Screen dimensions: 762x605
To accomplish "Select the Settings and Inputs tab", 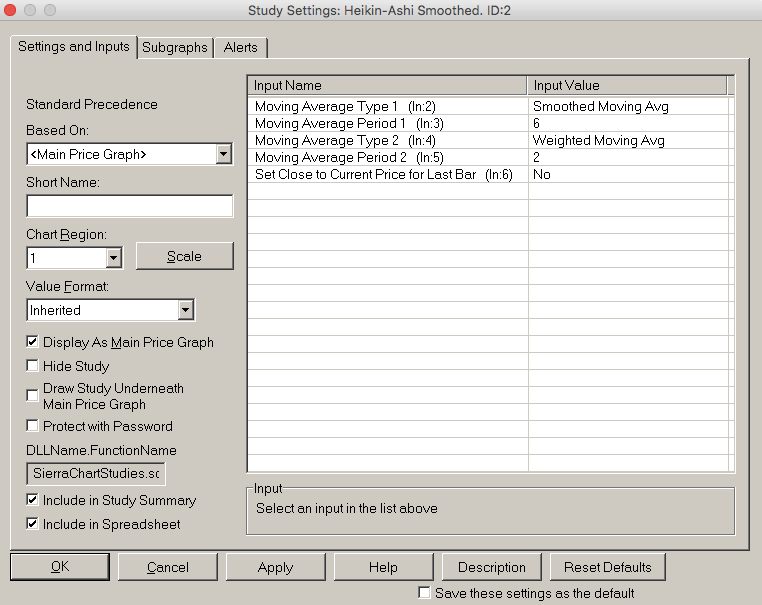I will [x=74, y=46].
